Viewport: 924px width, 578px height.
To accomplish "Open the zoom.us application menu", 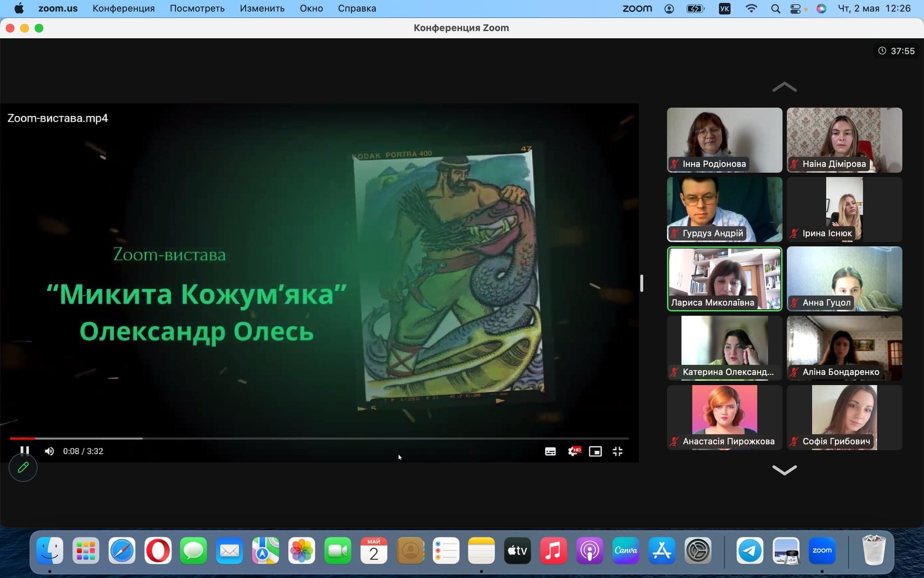I will point(58,9).
